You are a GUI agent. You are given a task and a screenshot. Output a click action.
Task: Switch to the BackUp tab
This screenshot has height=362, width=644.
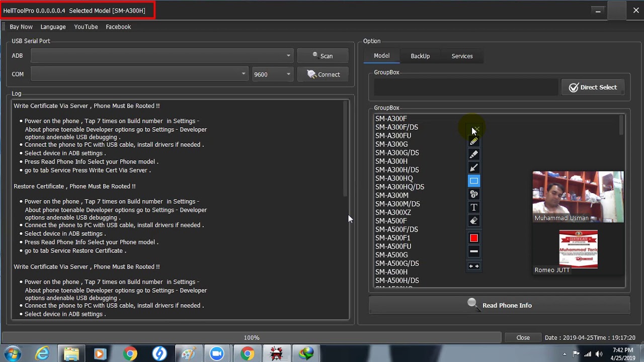pos(420,56)
